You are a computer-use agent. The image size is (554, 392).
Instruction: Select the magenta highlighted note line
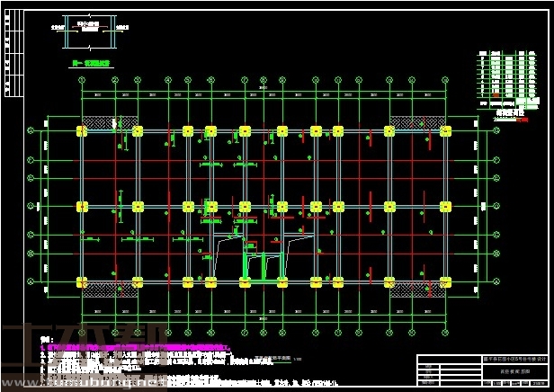point(135,346)
